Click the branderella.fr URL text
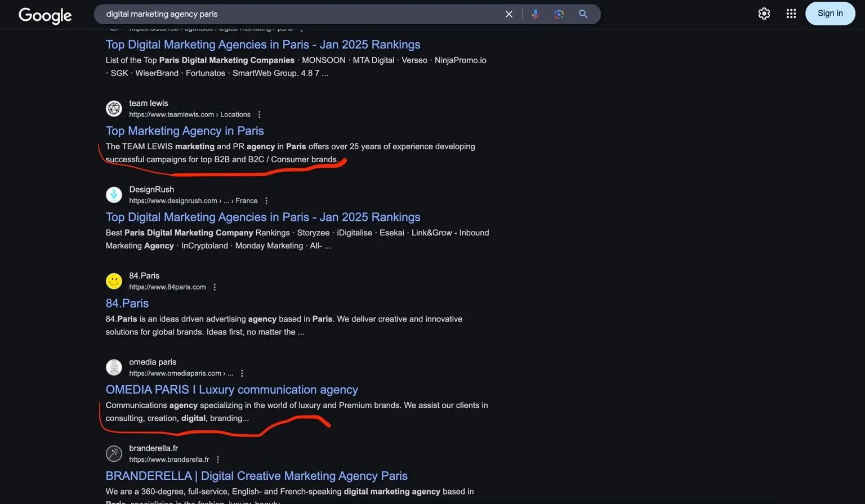Image resolution: width=865 pixels, height=504 pixels. (169, 460)
